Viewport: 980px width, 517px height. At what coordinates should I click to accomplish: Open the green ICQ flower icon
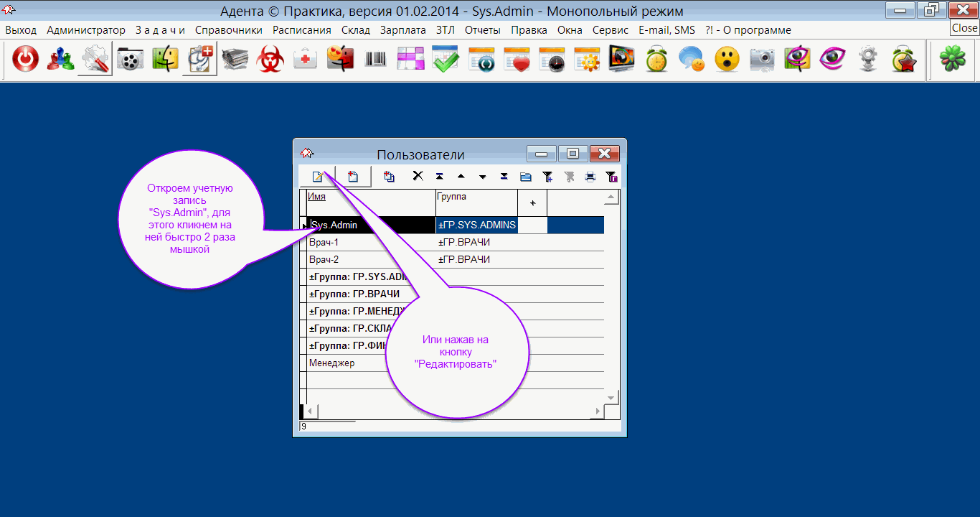coord(952,60)
